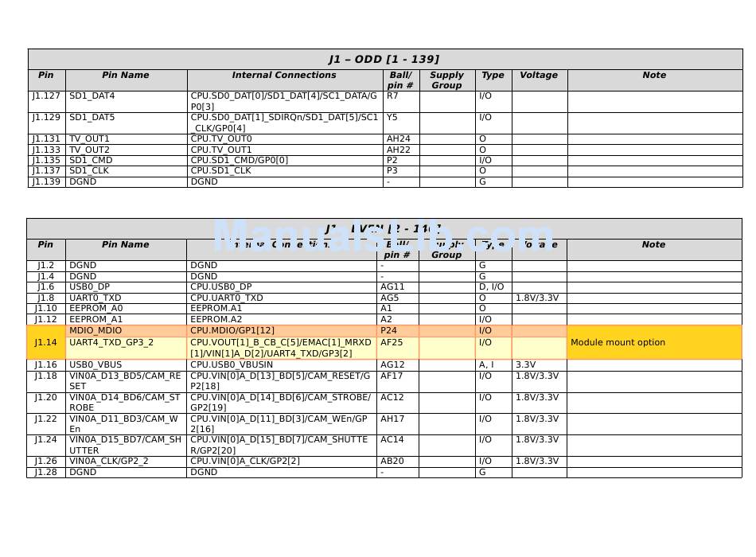Click pin cell "J1.10"
Viewport: 756px width, 557px height.
coord(46,308)
